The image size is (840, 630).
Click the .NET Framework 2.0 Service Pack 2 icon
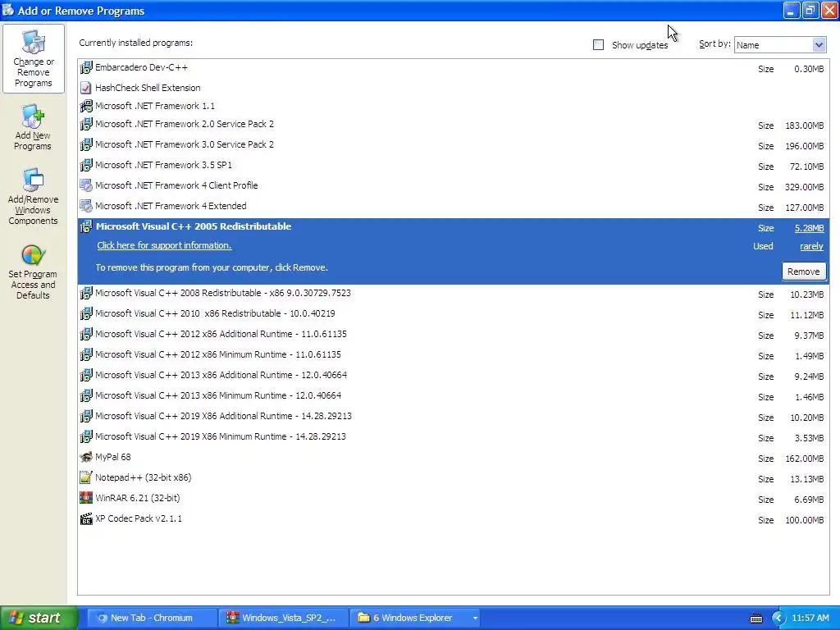point(85,125)
